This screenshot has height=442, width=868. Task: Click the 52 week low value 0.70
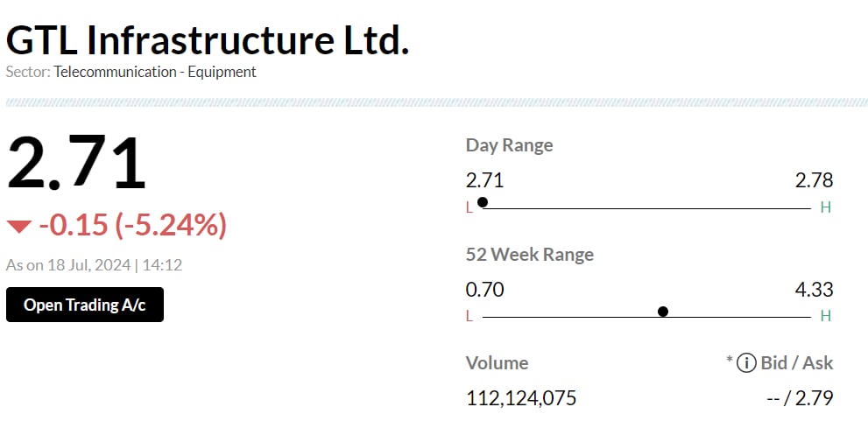(x=485, y=290)
